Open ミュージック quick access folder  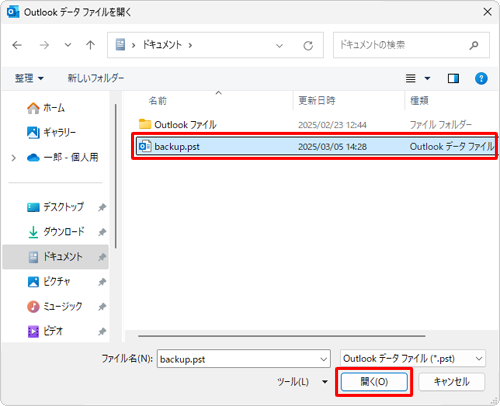[54, 306]
